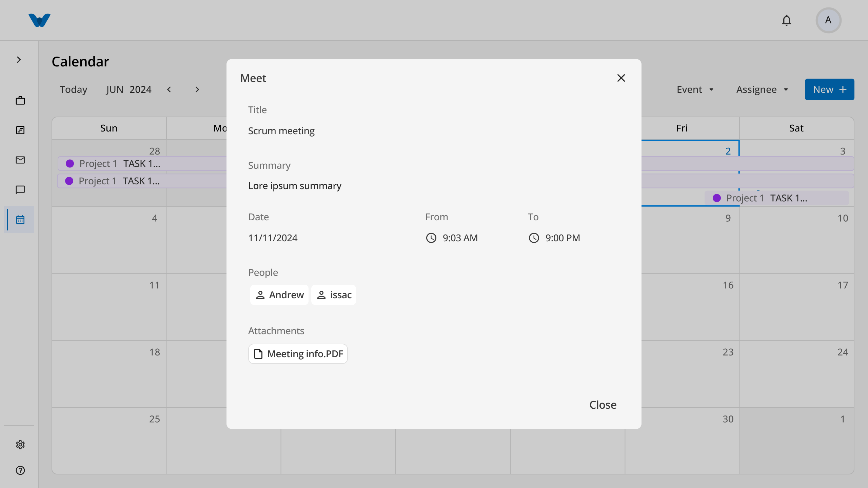Open the chat bubble icon in sidebar
Viewport: 868px width, 488px height.
(20, 190)
